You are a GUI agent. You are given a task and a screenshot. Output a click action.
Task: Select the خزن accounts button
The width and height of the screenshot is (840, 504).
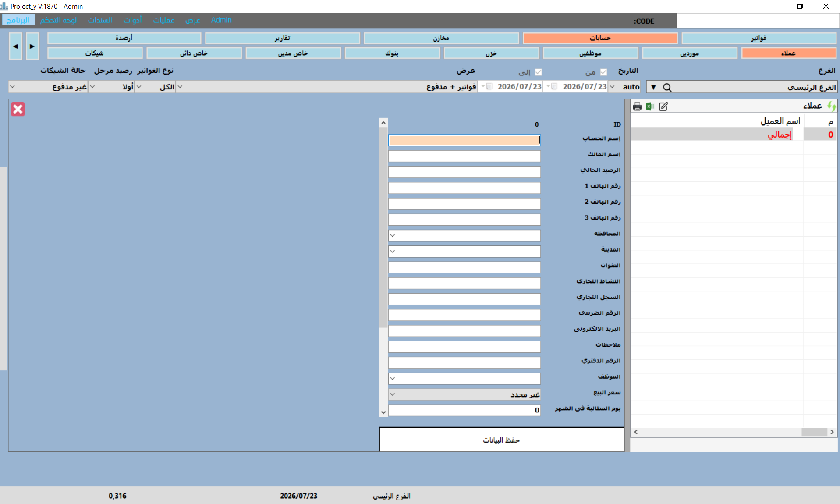(x=491, y=53)
